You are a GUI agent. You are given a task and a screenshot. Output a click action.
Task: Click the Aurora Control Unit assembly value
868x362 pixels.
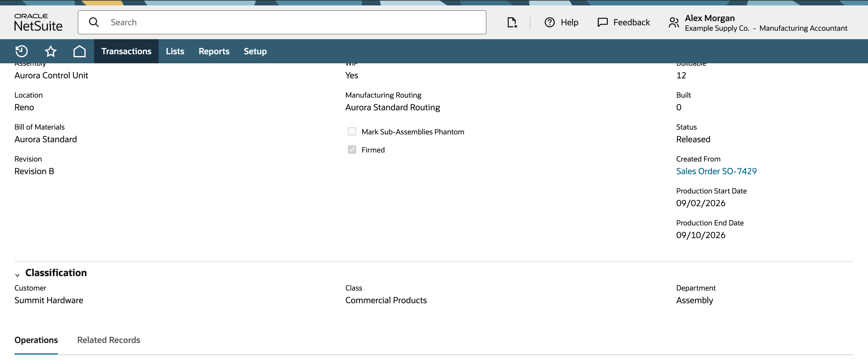click(x=51, y=75)
